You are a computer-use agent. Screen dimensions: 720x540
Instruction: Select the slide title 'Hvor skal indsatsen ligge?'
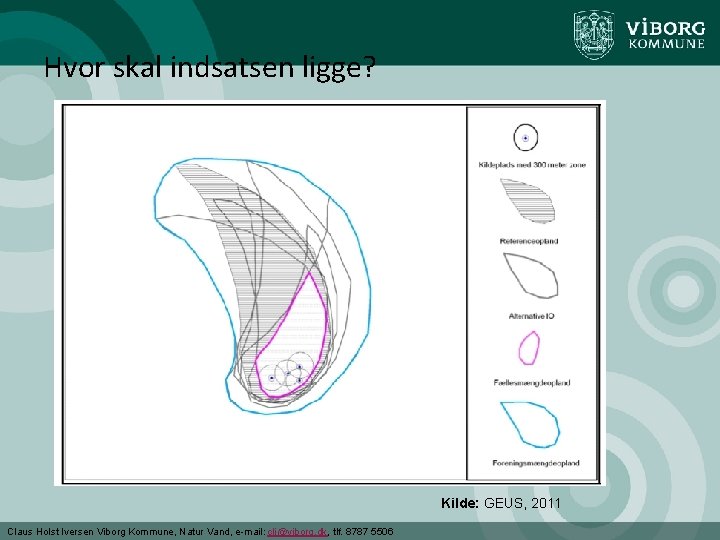210,68
